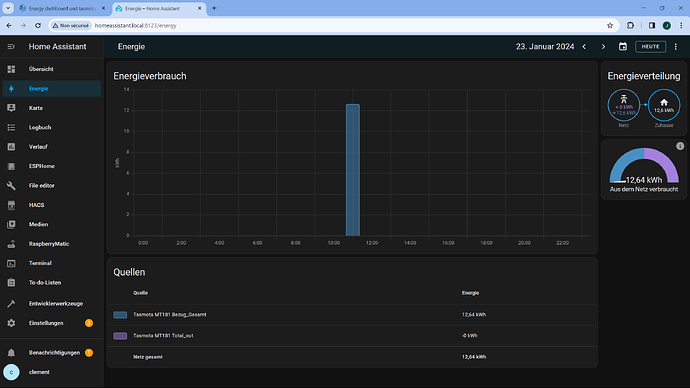Click the Einstellungen sidebar label
The image size is (690, 388).
click(46, 323)
